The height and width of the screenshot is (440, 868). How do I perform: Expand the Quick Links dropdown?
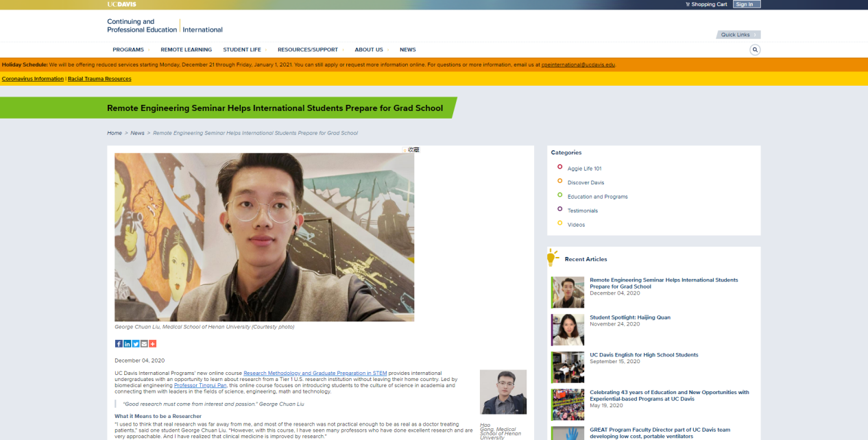[x=738, y=35]
